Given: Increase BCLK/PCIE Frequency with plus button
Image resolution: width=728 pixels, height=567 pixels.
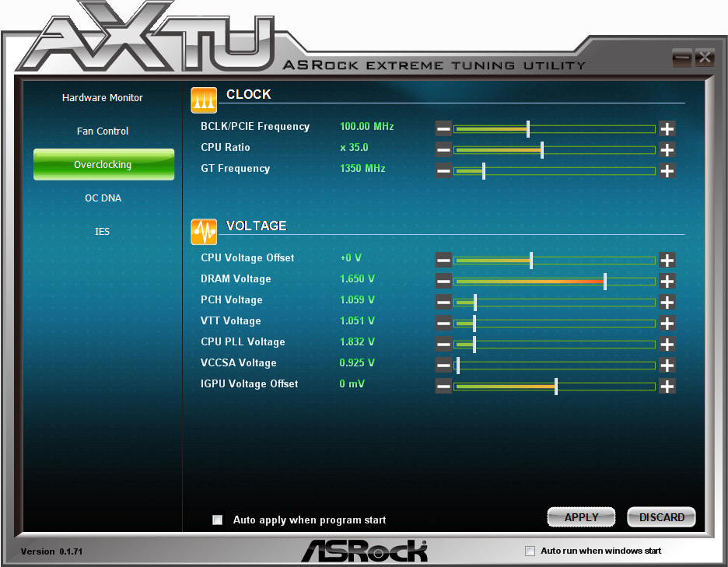Looking at the screenshot, I should pos(667,128).
